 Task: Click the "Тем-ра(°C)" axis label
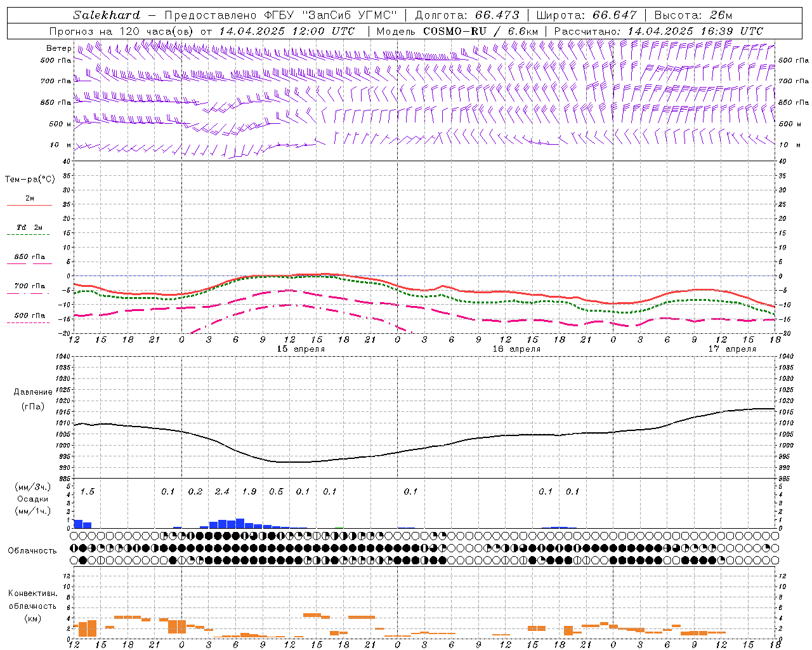pyautogui.click(x=30, y=180)
